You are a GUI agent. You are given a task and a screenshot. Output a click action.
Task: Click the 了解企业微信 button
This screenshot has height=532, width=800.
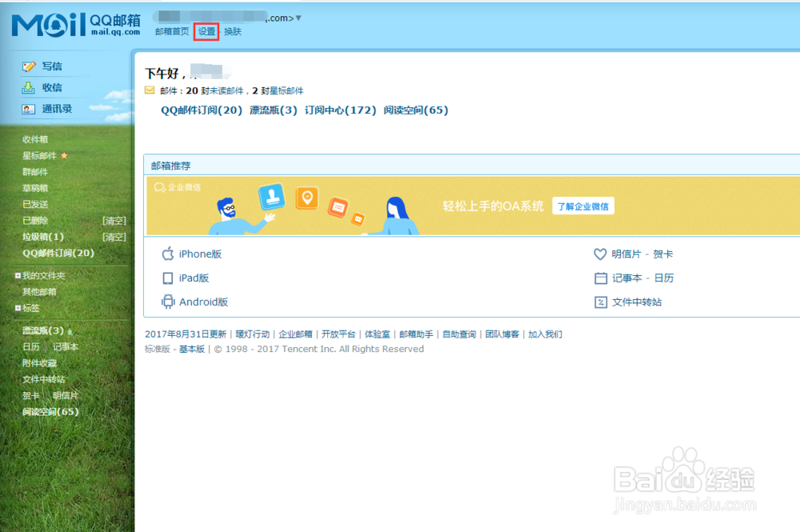(585, 206)
